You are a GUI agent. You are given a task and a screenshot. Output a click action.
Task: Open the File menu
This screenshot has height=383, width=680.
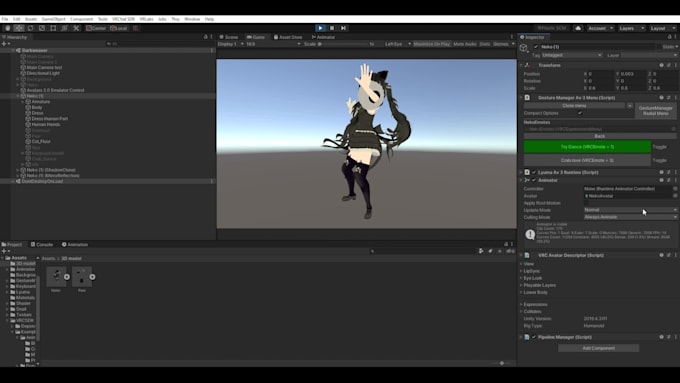tap(5, 19)
